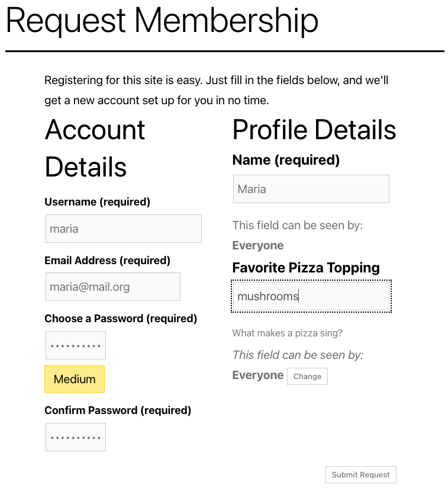The height and width of the screenshot is (491, 448).
Task: Click the Favorite Pizza Topping input
Action: pyautogui.click(x=311, y=296)
